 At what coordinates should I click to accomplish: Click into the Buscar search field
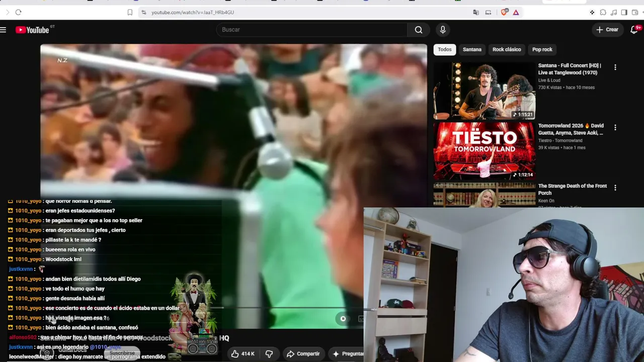tap(312, 30)
